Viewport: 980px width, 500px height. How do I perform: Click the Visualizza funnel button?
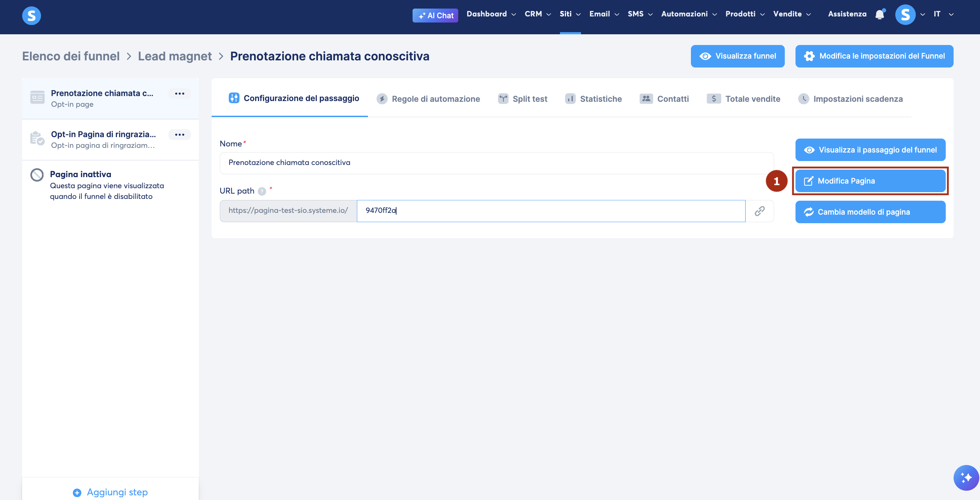pos(737,56)
